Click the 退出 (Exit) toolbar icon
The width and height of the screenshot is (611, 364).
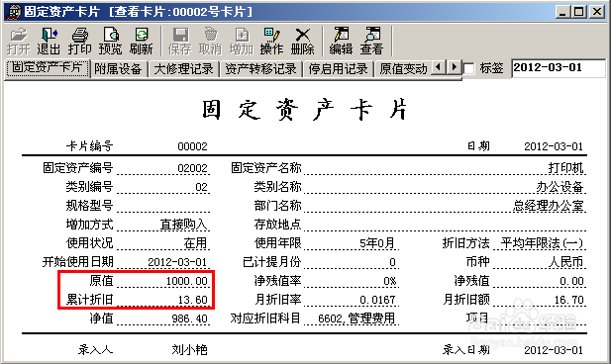49,42
